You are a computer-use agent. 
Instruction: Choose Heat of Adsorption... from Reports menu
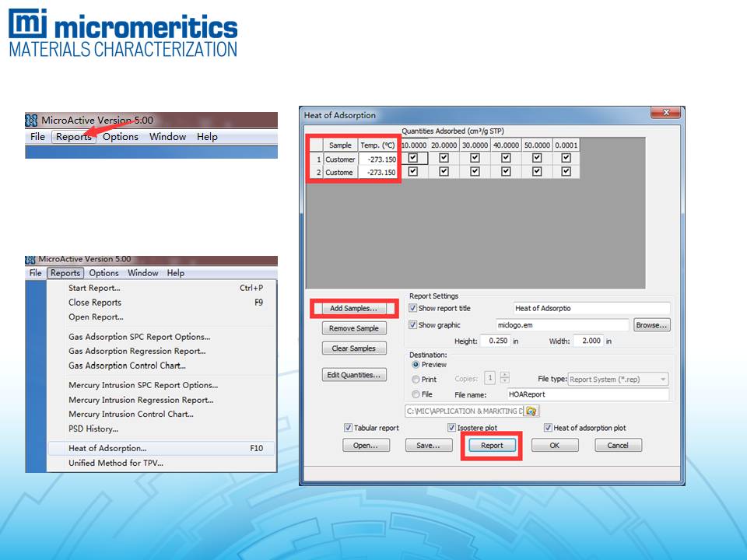click(107, 448)
